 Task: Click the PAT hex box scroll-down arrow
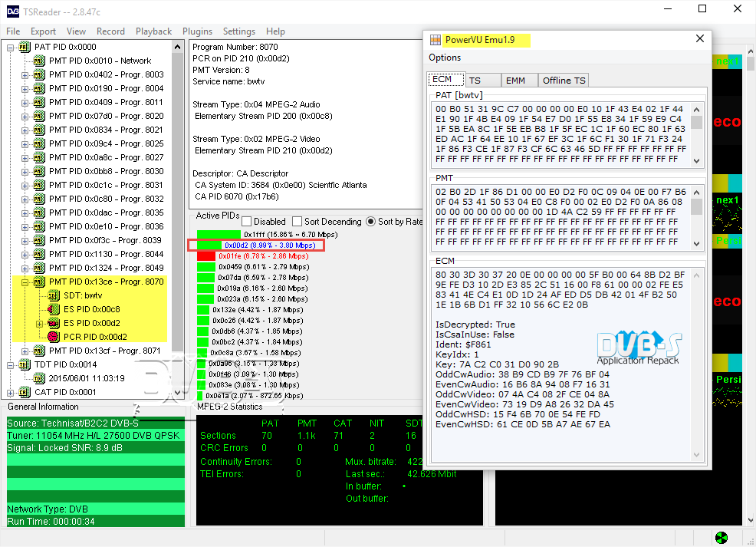696,160
